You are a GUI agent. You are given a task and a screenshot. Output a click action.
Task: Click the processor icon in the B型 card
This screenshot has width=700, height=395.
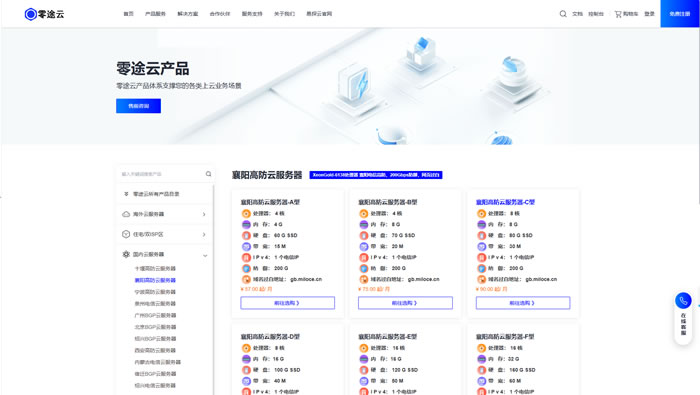pos(363,213)
